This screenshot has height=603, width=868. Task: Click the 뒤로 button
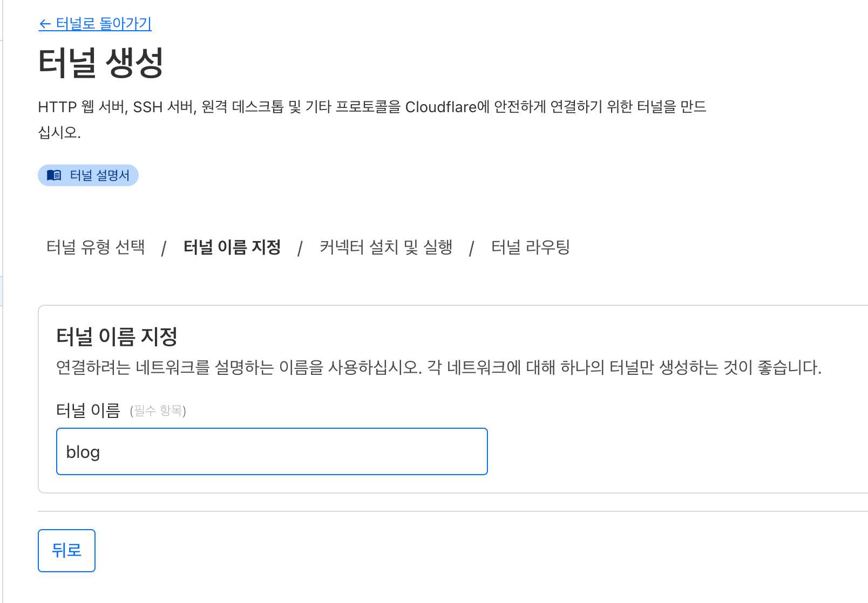pyautogui.click(x=66, y=550)
